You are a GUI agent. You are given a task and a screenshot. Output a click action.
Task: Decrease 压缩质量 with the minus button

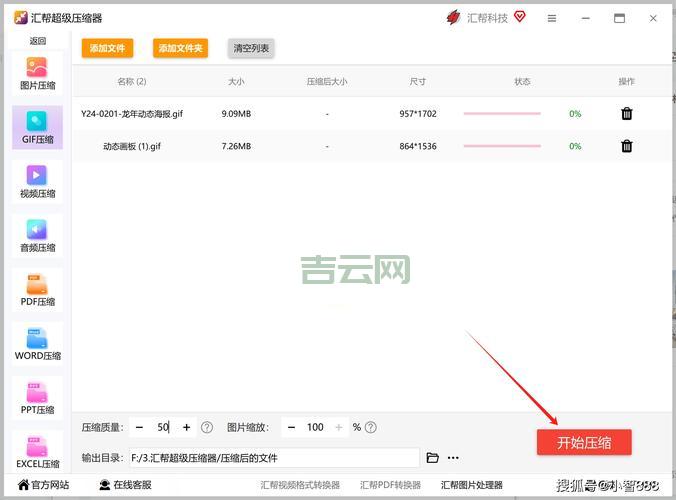click(139, 427)
